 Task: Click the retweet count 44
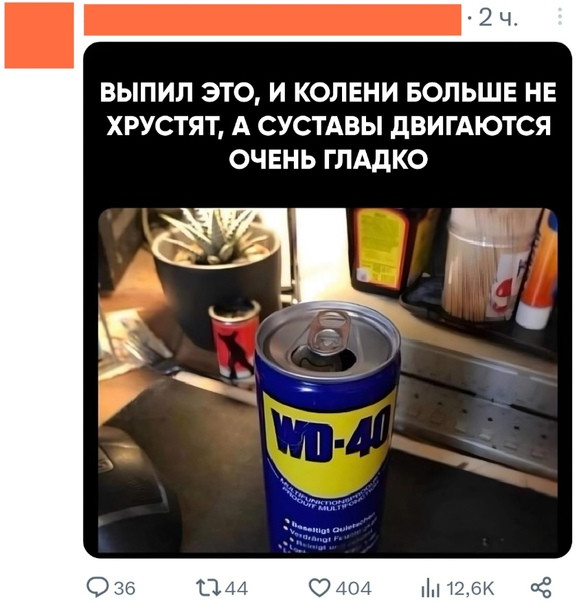pos(236,588)
